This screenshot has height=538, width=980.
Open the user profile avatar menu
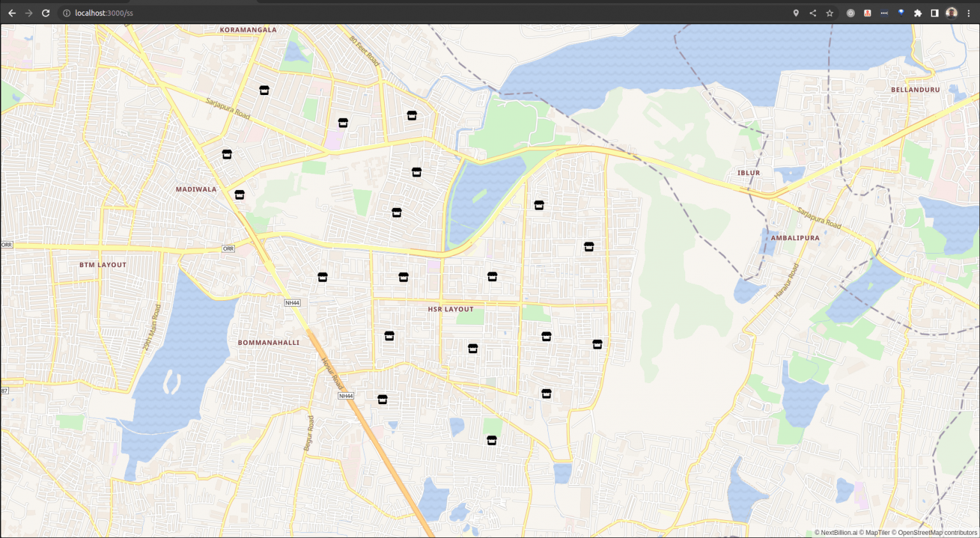click(x=951, y=13)
